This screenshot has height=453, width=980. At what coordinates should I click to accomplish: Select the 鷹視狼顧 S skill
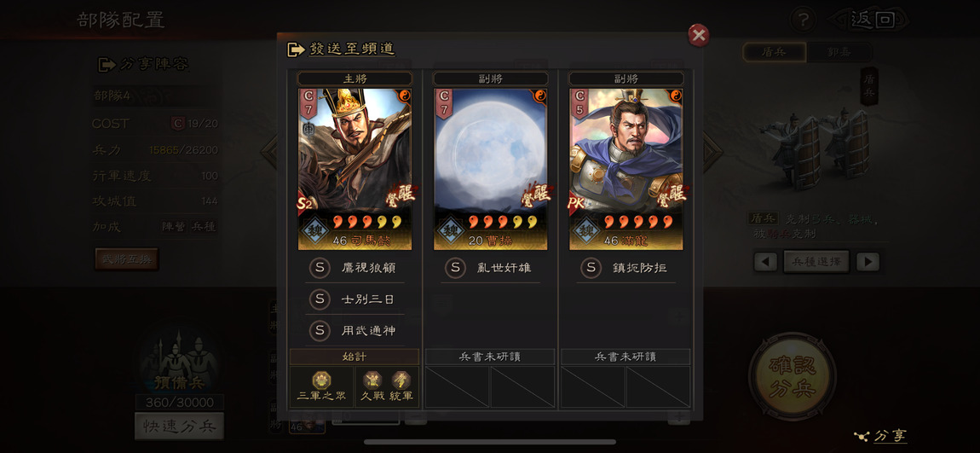coord(355,268)
